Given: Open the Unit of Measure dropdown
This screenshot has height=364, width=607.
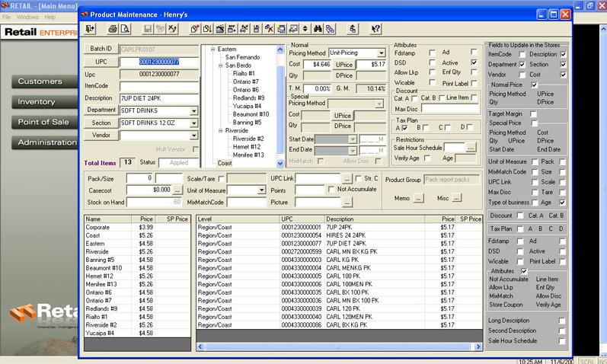Looking at the screenshot, I should click(x=262, y=190).
